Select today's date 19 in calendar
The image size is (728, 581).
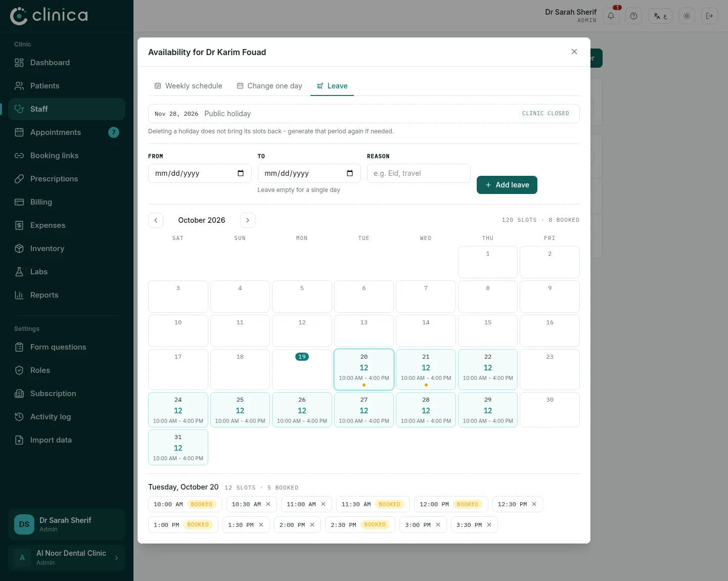302,369
